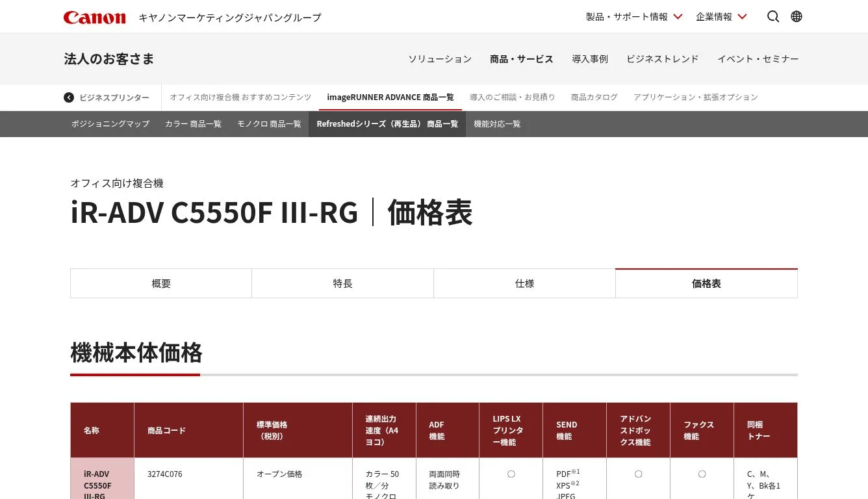868x499 pixels.
Task: Go to 導入のご相談・お見積り
Action: (x=513, y=97)
